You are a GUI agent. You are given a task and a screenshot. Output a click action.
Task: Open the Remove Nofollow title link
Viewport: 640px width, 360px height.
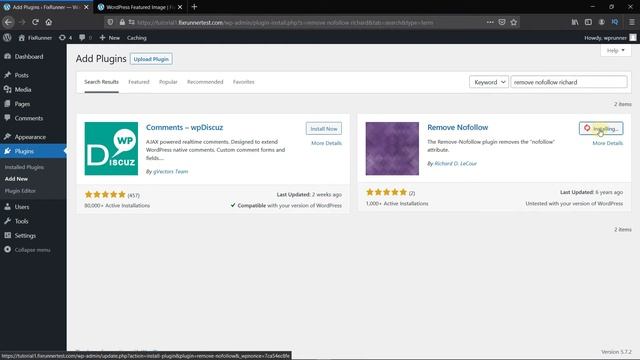pos(458,127)
